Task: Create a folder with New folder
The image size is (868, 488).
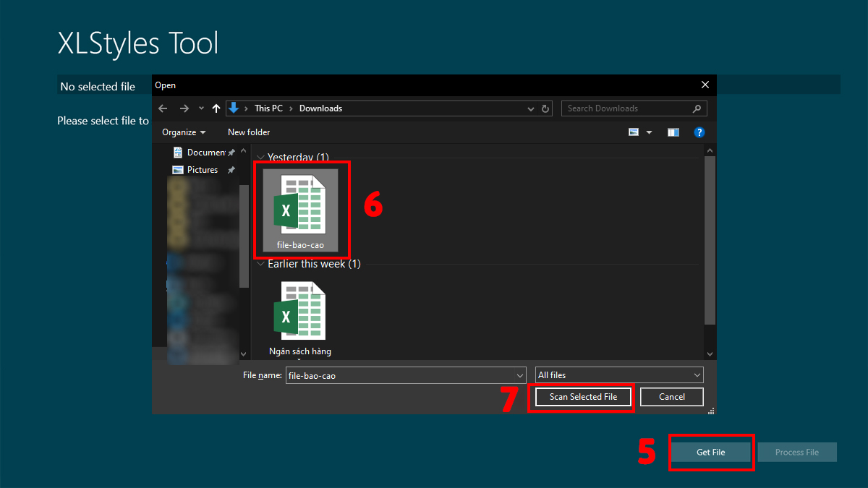Action: [249, 132]
